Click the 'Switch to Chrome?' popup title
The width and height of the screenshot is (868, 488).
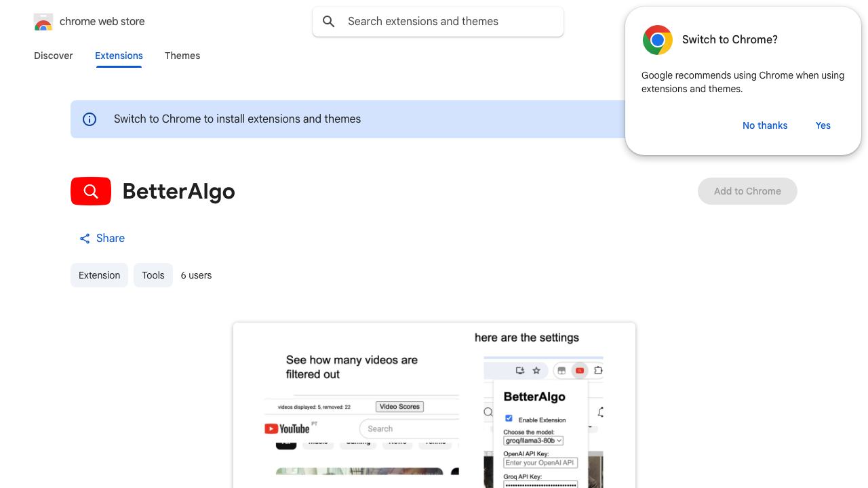730,40
